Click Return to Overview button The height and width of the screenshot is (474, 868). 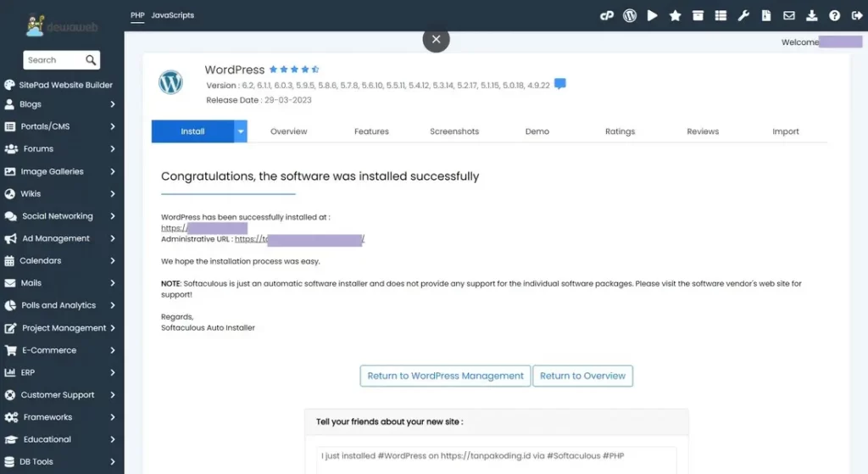tap(582, 376)
